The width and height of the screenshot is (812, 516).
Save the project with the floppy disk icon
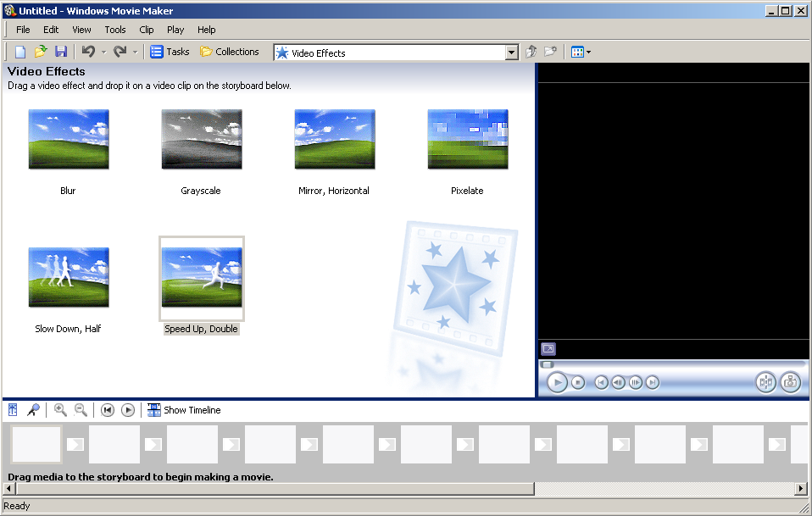(61, 52)
